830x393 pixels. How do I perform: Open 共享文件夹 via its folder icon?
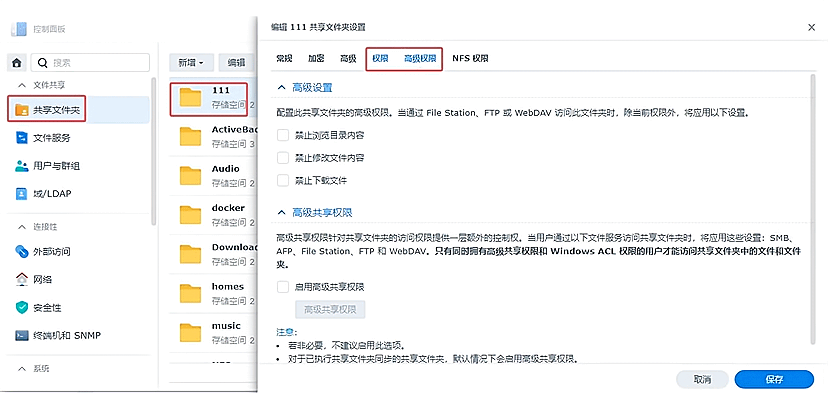pos(21,110)
